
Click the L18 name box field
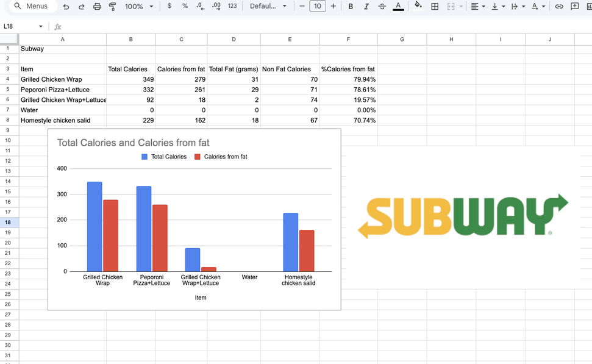pyautogui.click(x=18, y=27)
